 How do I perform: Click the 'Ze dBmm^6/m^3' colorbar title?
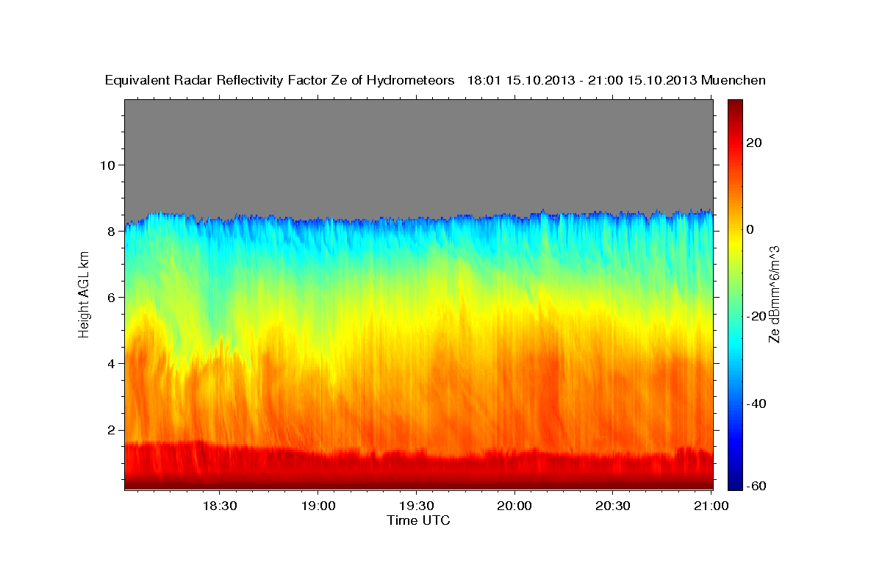tap(774, 295)
